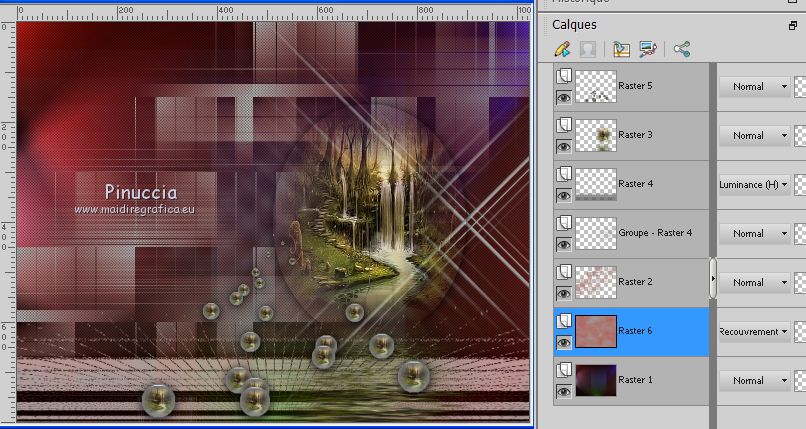
Task: Click the horizontal ruler above the canvas
Action: click(x=274, y=13)
